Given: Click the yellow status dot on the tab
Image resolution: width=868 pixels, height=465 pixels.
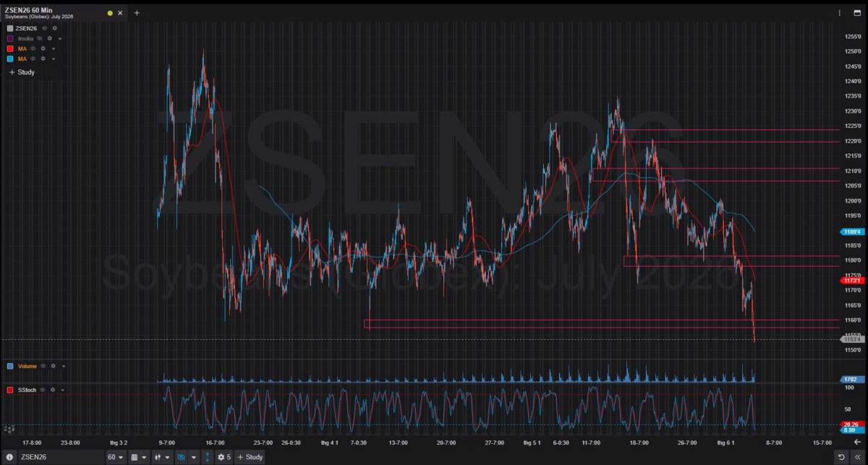Looking at the screenshot, I should (x=110, y=13).
